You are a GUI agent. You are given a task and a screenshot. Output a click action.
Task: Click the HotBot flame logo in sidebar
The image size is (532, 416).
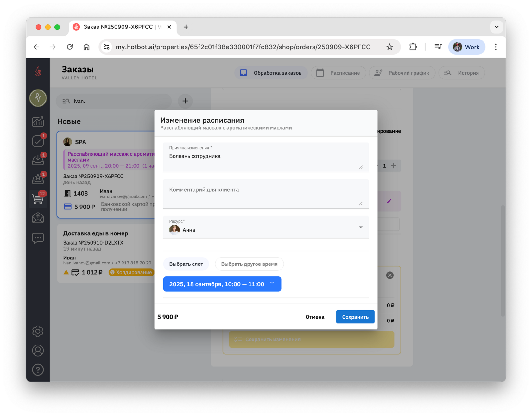(x=38, y=71)
